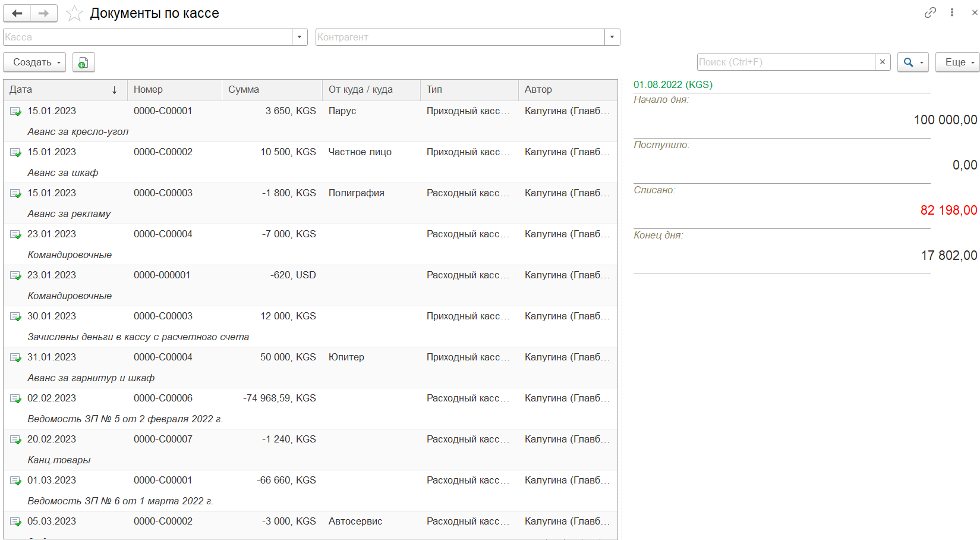Select the cell with sum 3 650, KGS
Image resolution: width=980 pixels, height=540 pixels.
pyautogui.click(x=291, y=111)
